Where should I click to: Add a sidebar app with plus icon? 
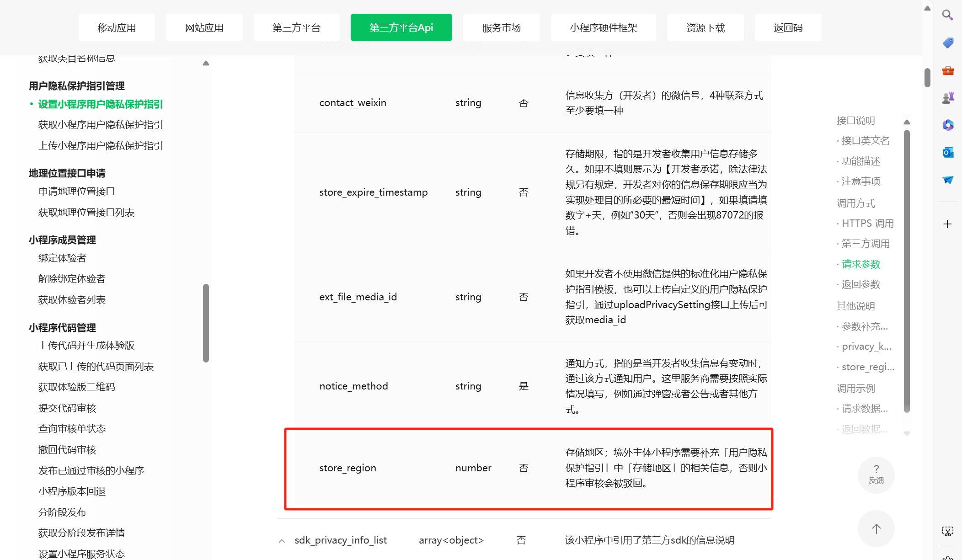coord(947,224)
